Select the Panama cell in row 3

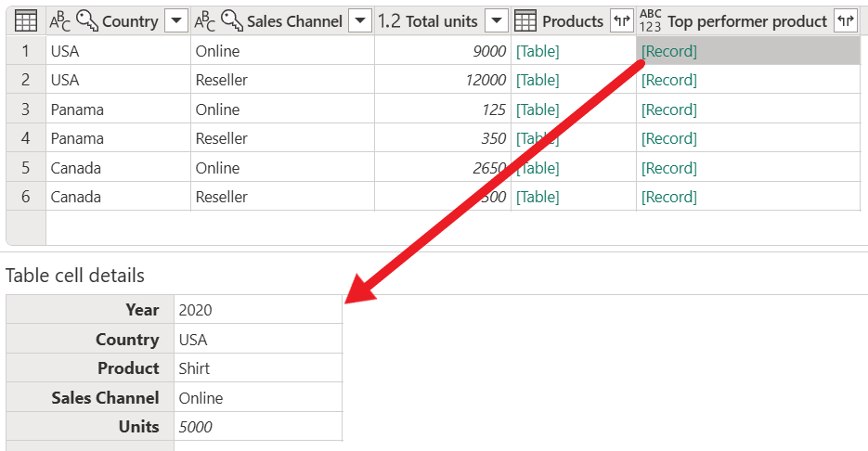77,110
